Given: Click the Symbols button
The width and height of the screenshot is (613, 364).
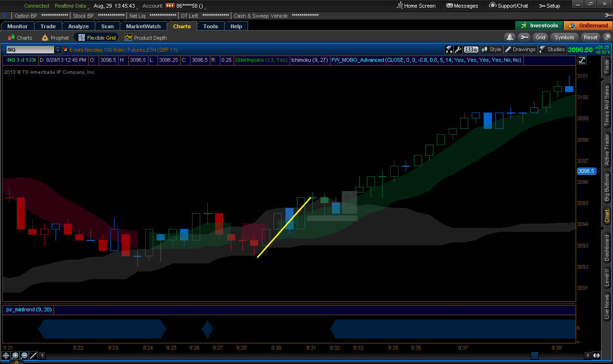Looking at the screenshot, I should (x=564, y=37).
